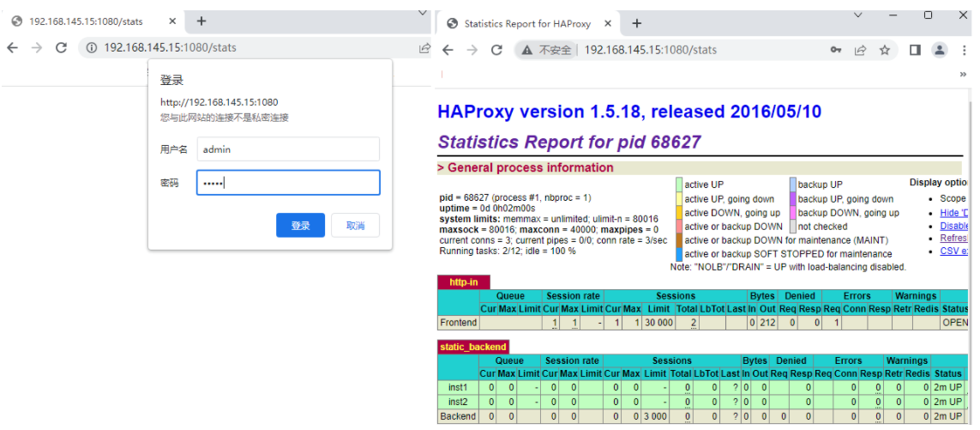Click share icon in left browser address bar
The height and width of the screenshot is (430, 980).
pyautogui.click(x=424, y=47)
